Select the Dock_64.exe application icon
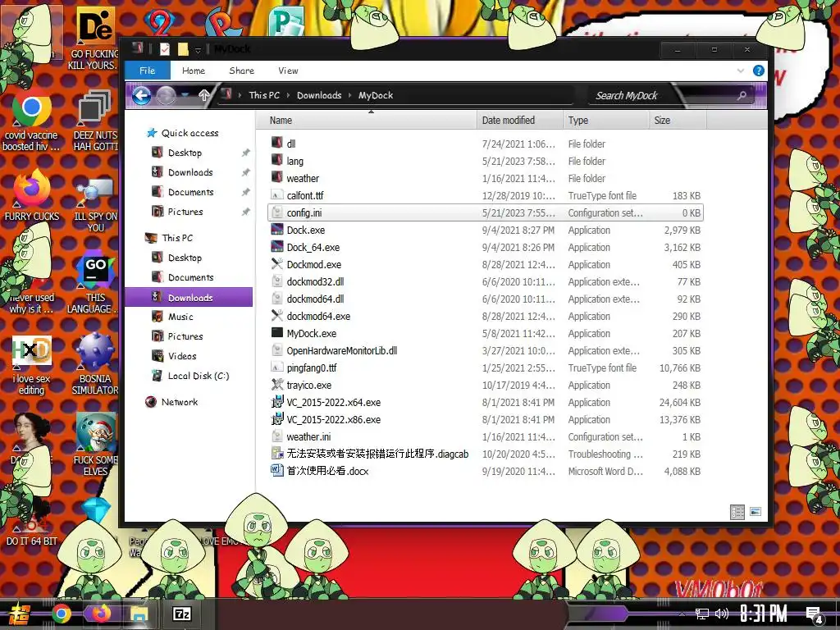The image size is (840, 630). tap(277, 247)
